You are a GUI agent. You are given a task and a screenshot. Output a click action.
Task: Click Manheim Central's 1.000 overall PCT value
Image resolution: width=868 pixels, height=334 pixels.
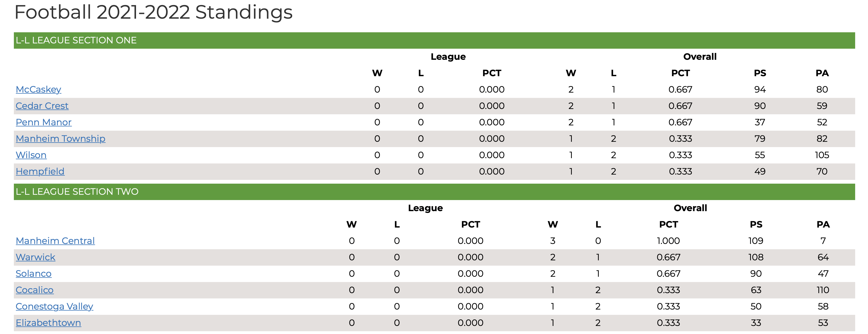(x=668, y=241)
